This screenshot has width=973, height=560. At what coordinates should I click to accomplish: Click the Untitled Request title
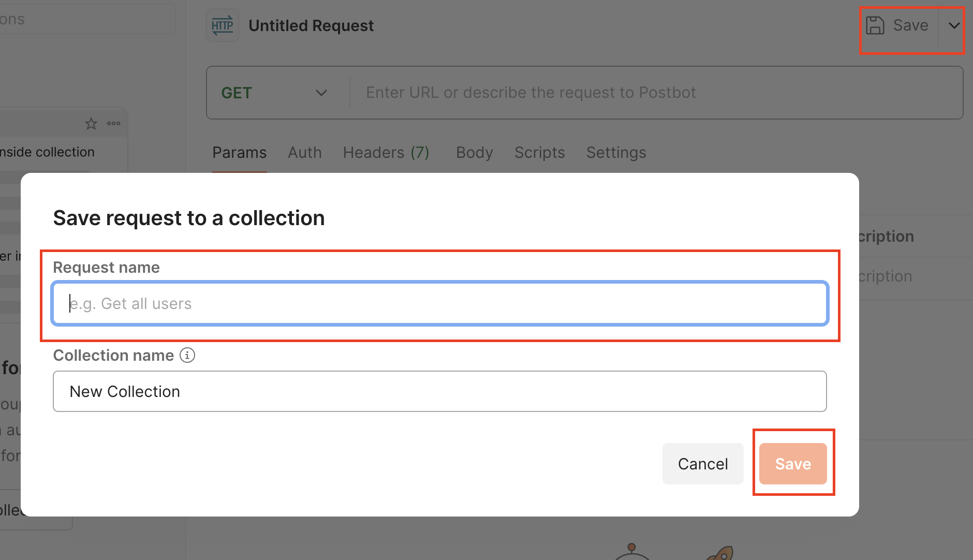pos(311,26)
